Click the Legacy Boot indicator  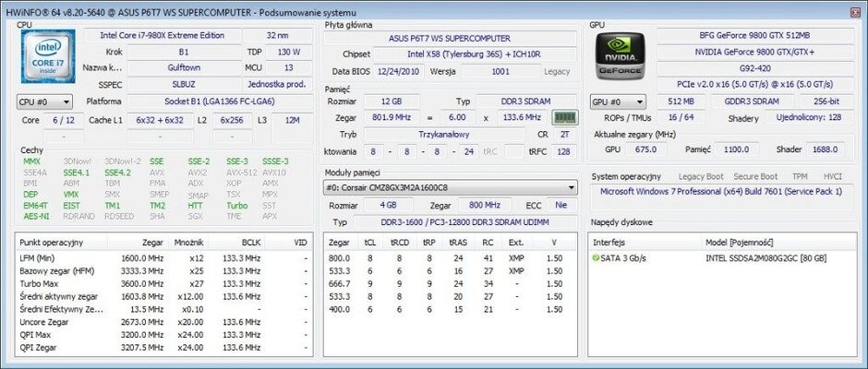(702, 176)
